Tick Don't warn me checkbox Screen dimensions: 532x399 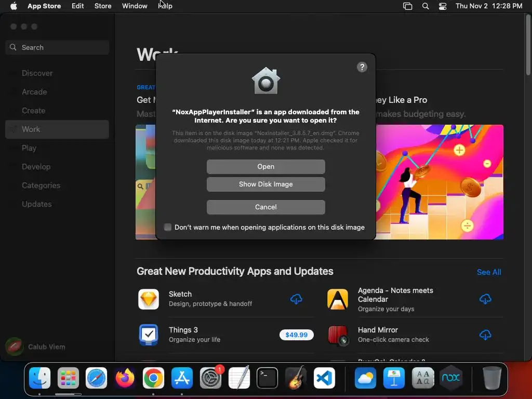point(168,227)
